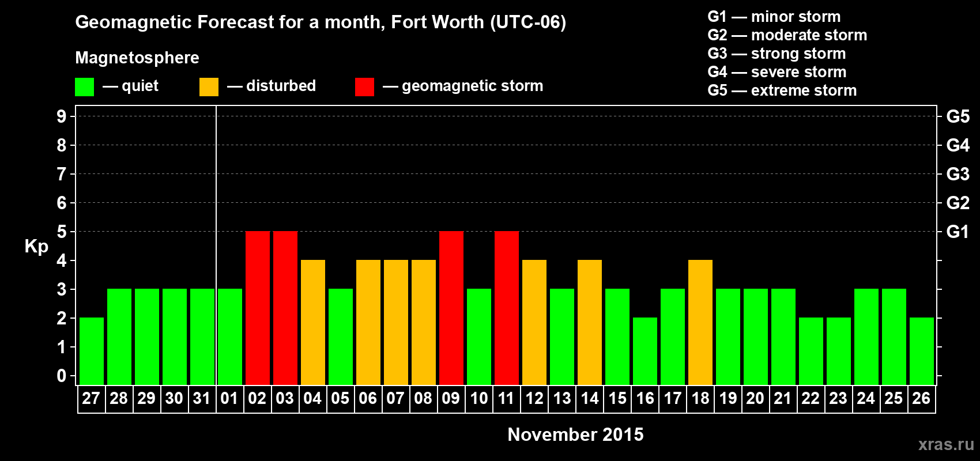
Task: Click the G3 right axis label
Action: coord(958,174)
